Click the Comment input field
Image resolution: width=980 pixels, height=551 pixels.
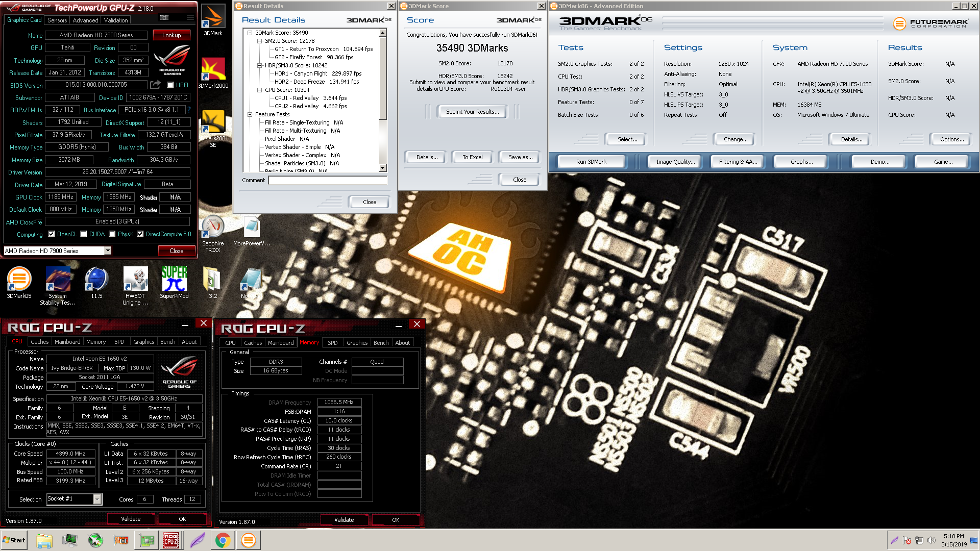point(328,180)
